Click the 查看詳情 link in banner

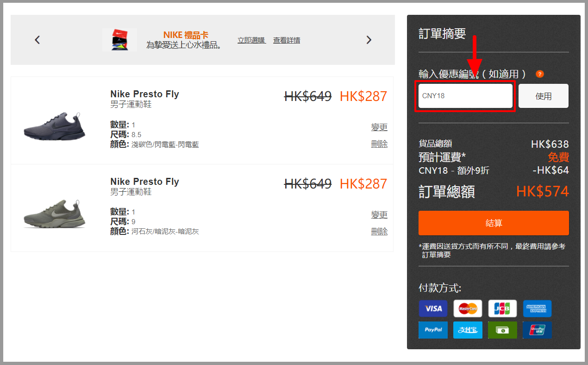pyautogui.click(x=287, y=40)
